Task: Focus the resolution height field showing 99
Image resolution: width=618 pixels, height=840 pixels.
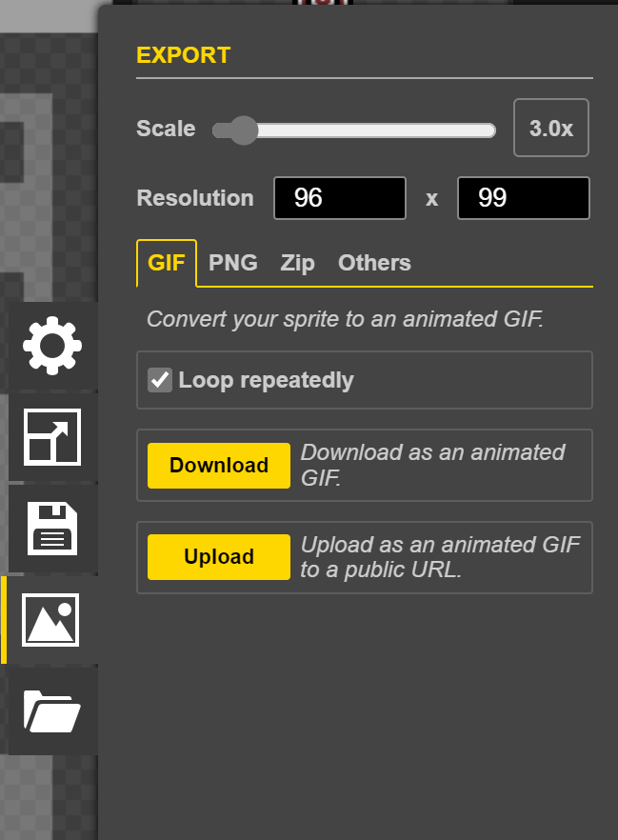Action: (523, 198)
